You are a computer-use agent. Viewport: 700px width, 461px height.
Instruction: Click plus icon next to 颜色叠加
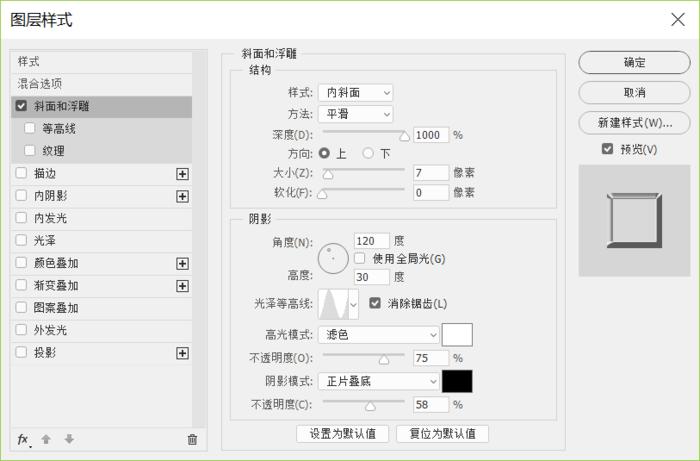point(182,264)
